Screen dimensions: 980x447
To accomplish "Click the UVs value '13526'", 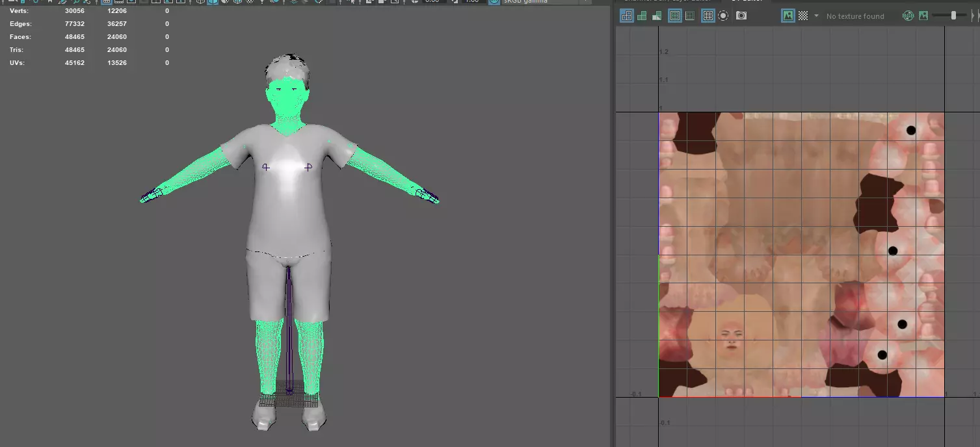I will coord(117,63).
